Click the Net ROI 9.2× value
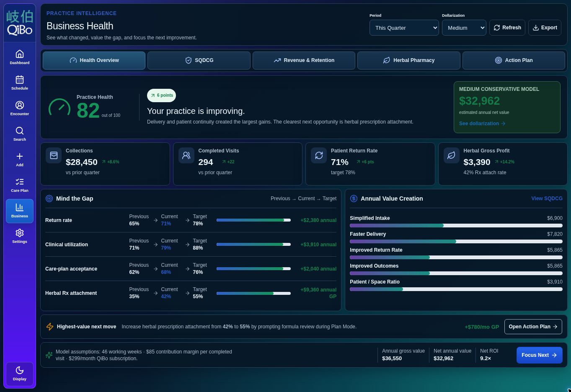Viewport: 571px width, 392px height. pyautogui.click(x=486, y=358)
